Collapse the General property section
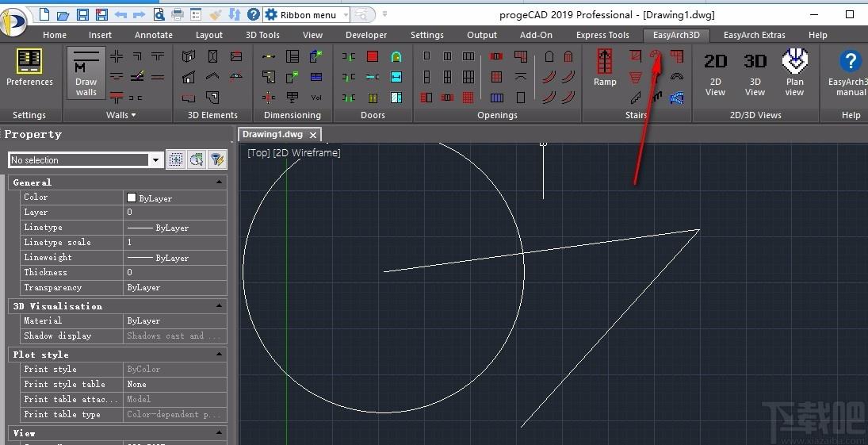 220,182
